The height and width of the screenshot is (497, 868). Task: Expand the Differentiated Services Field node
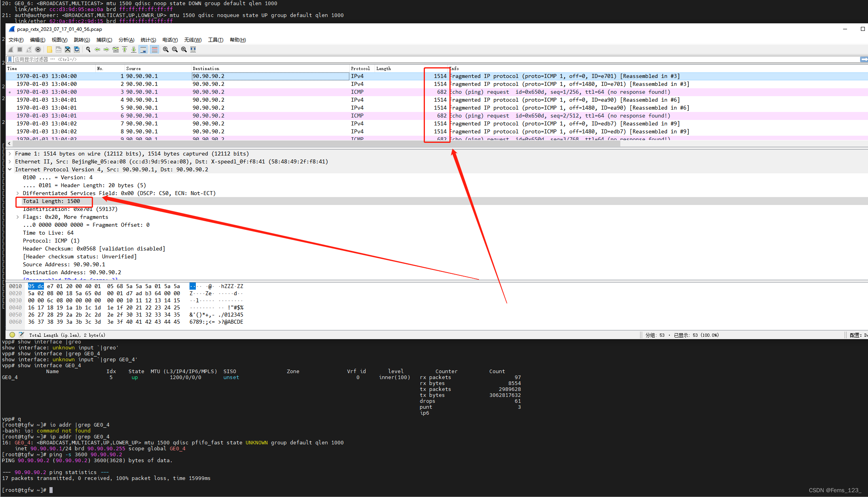[18, 193]
